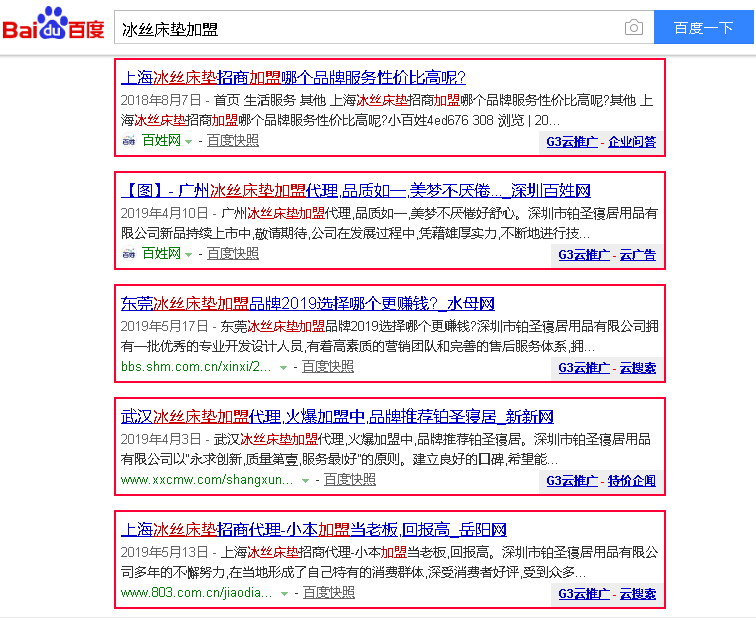The image size is (756, 618).
Task: Open URL www.xxcmw.com/shangxun...
Action: click(207, 480)
